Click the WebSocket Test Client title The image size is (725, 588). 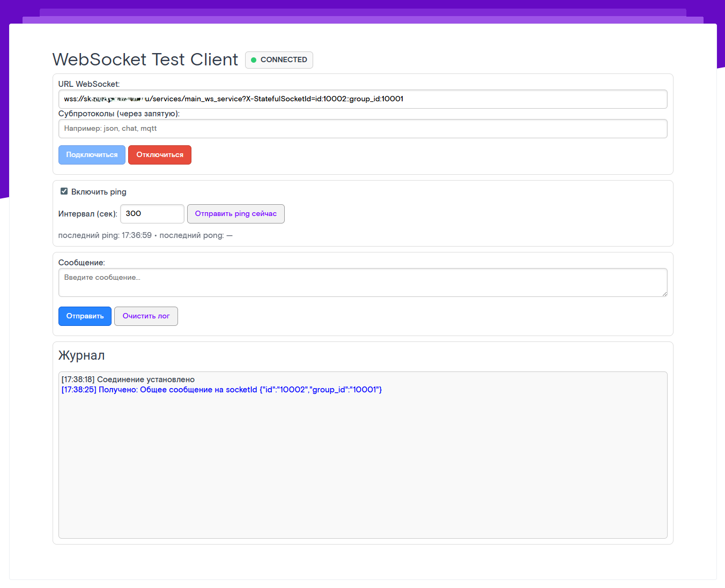coord(145,59)
